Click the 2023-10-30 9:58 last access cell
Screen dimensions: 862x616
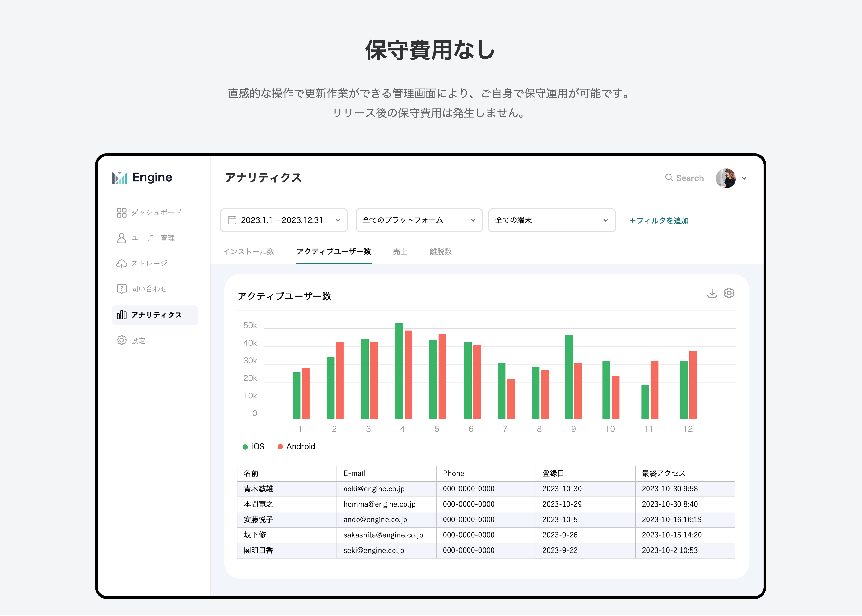[x=685, y=489]
